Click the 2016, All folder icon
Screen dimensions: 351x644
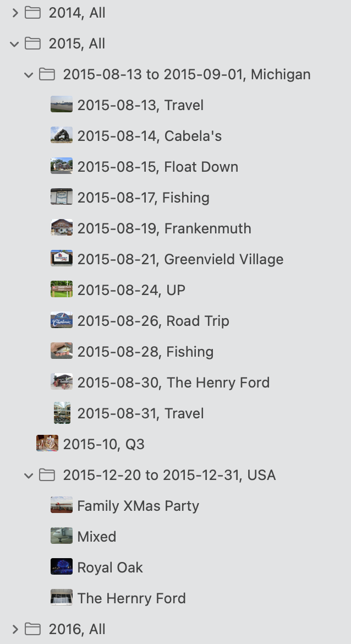(33, 629)
